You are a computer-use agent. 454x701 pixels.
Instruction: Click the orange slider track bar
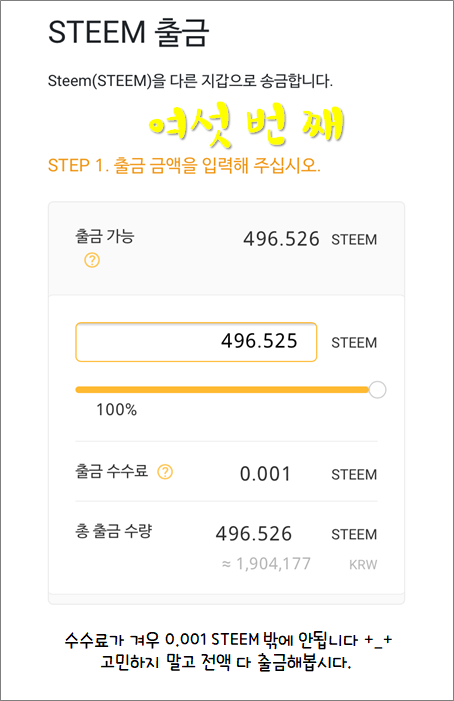tap(222, 390)
